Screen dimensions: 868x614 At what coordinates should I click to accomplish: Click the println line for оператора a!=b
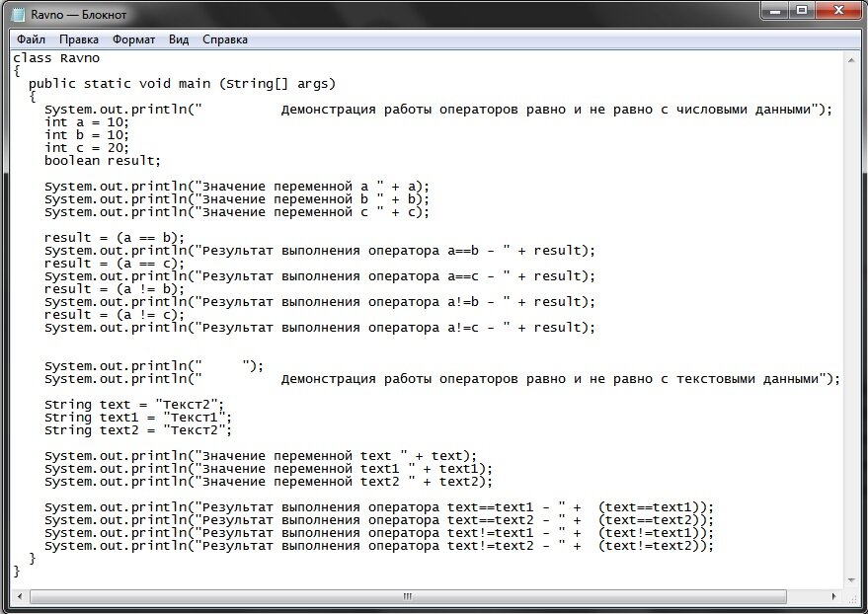tap(320, 302)
